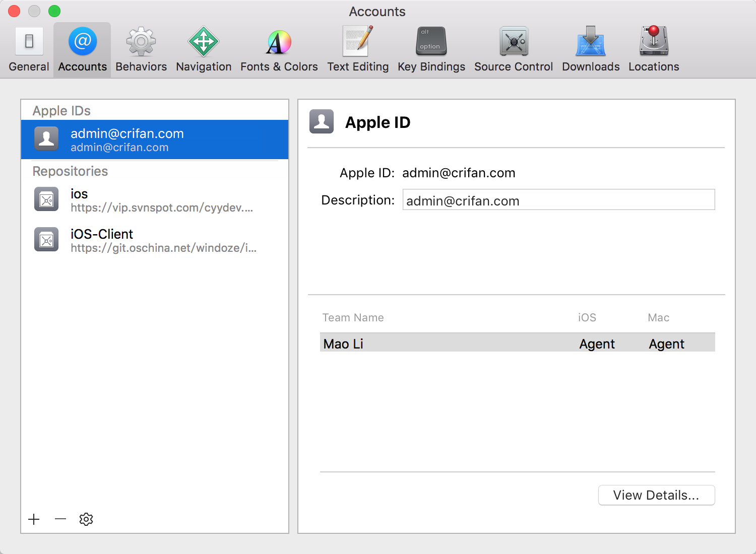Click the git.oschina.net repository URL
This screenshot has width=756, height=554.
[x=164, y=248]
